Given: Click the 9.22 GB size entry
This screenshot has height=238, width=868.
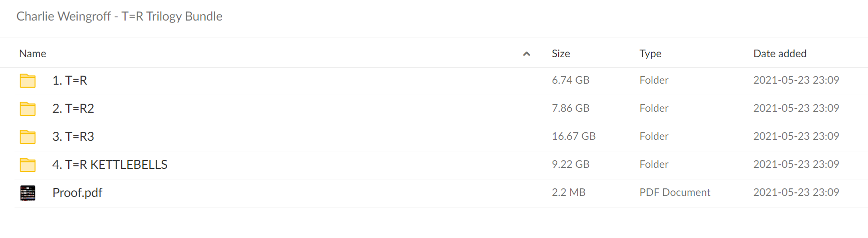Looking at the screenshot, I should 571,164.
